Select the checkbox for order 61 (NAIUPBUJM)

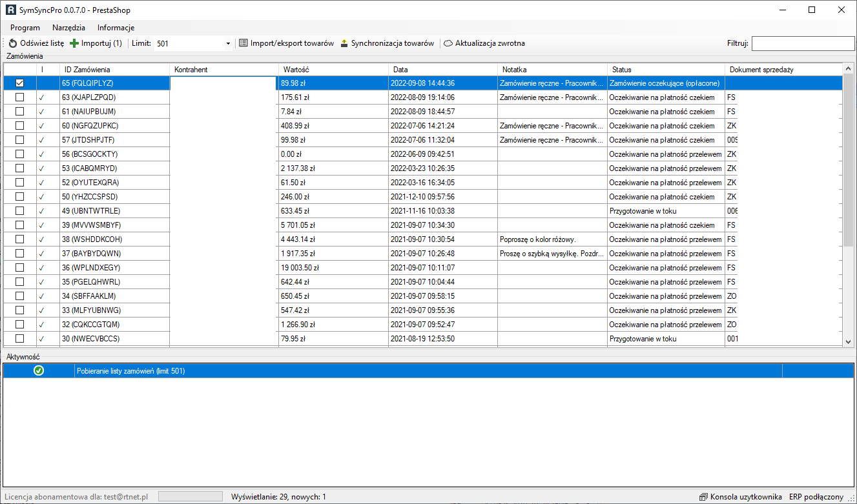(20, 112)
